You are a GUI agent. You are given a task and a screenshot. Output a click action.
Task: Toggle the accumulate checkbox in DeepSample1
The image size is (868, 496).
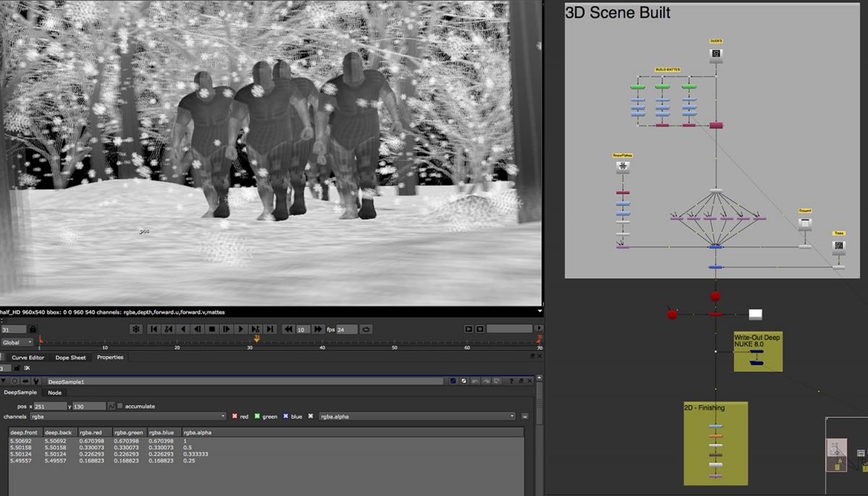[x=119, y=406]
